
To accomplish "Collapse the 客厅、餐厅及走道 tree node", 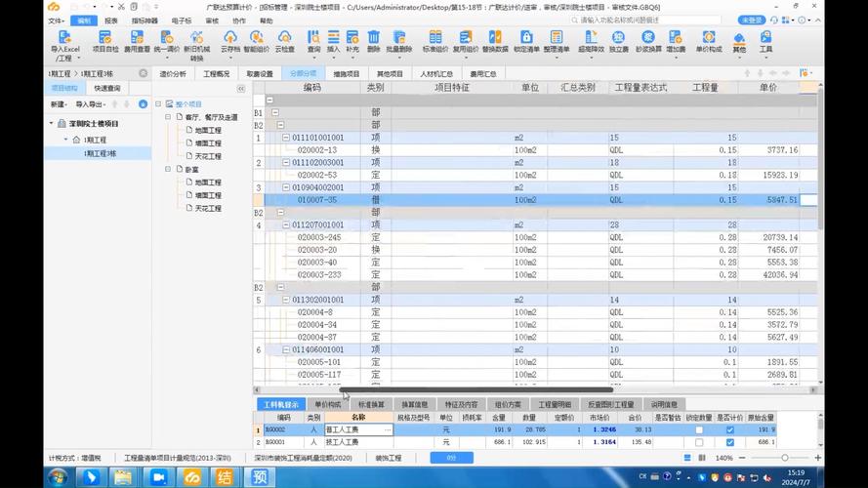I will (x=167, y=117).
